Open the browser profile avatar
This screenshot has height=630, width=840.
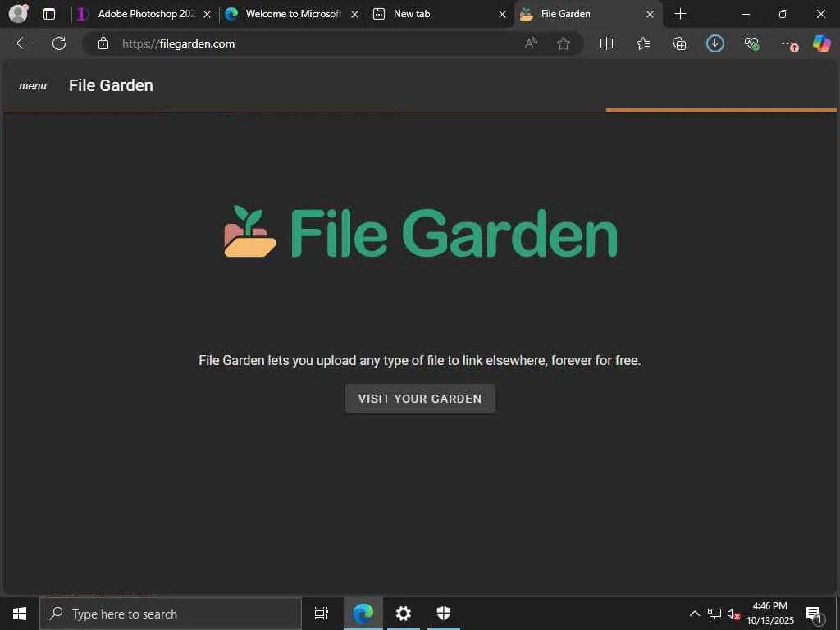pyautogui.click(x=18, y=14)
